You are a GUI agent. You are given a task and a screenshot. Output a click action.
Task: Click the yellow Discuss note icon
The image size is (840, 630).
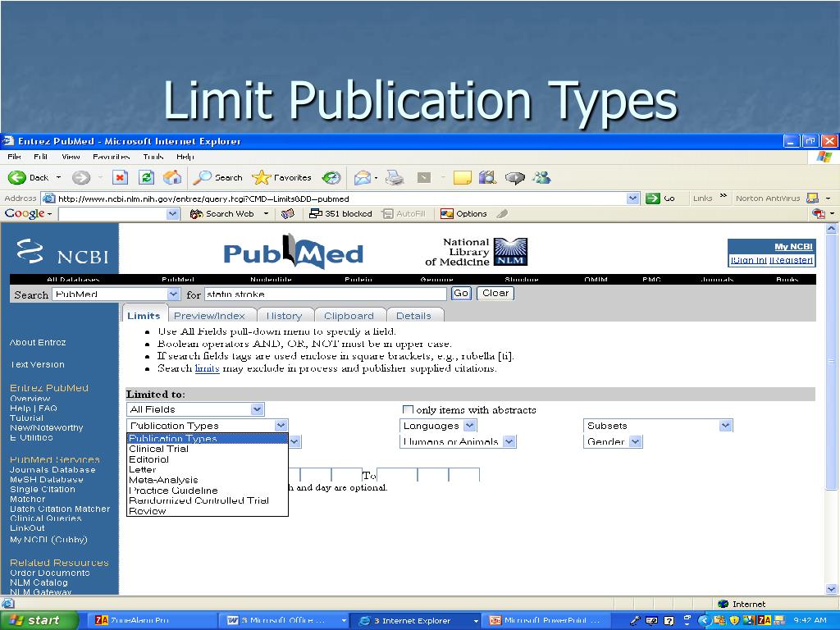click(x=463, y=177)
